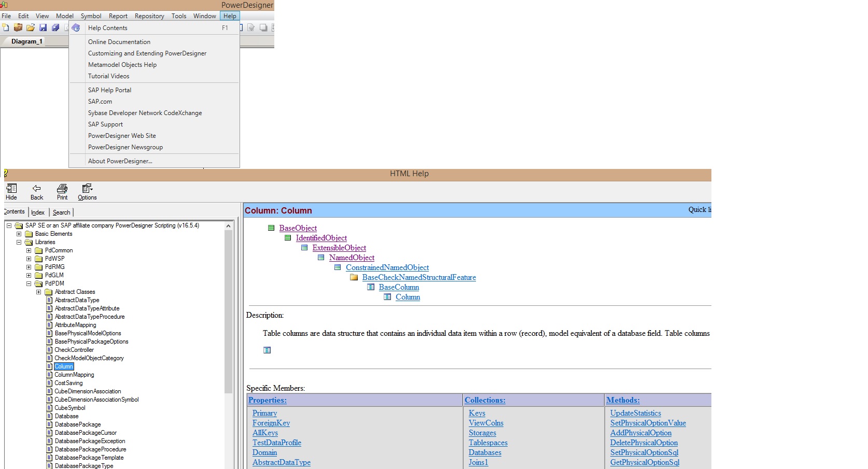This screenshot has width=868, height=469.
Task: Select DatabasePackageCursor in contents tree
Action: (86, 433)
